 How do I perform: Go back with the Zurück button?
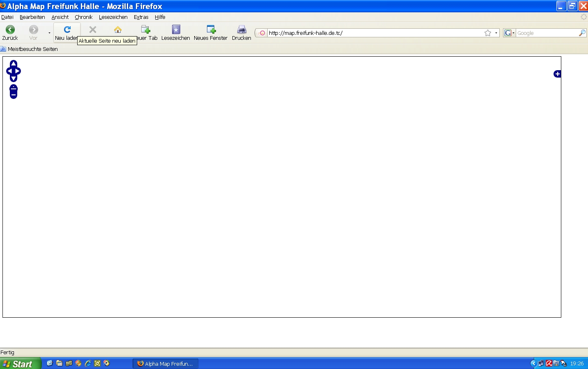pos(10,32)
